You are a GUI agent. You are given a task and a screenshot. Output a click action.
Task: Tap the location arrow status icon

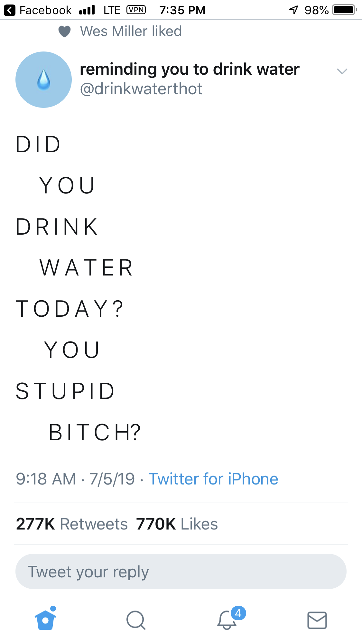click(x=293, y=10)
